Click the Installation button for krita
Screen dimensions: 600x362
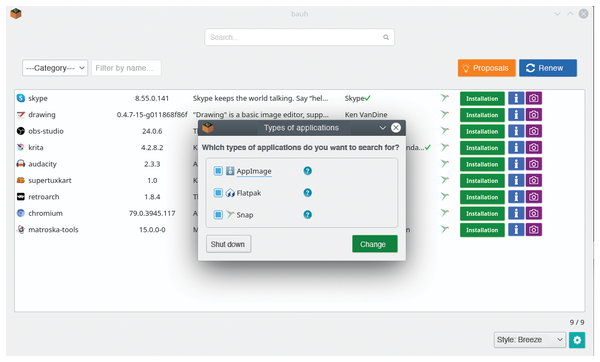pos(482,148)
